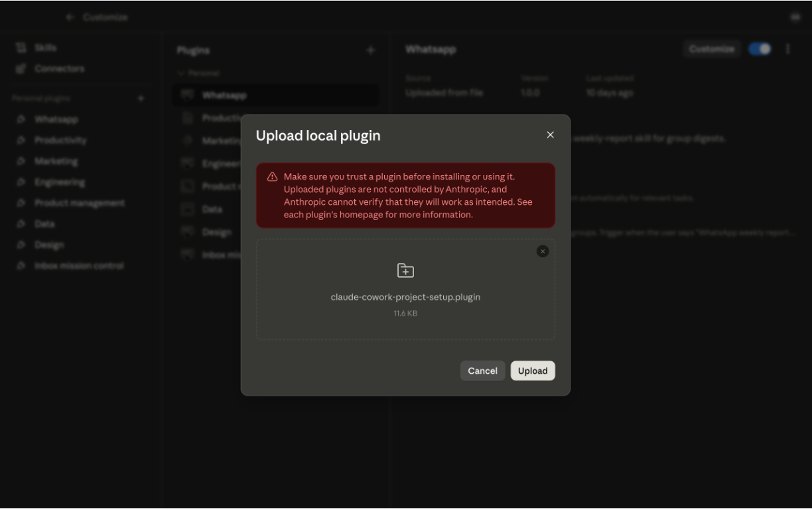Click the Engineering plugin icon in sidebar
The height and width of the screenshot is (509, 812).
tap(21, 182)
